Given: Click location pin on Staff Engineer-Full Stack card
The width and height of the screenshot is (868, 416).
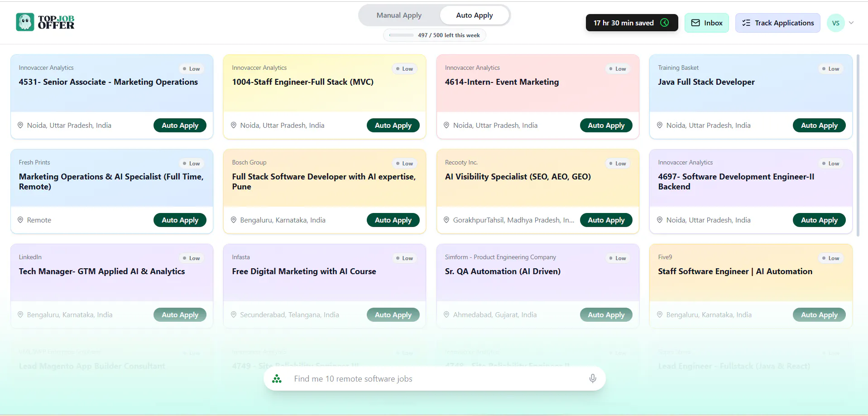Looking at the screenshot, I should [x=234, y=125].
